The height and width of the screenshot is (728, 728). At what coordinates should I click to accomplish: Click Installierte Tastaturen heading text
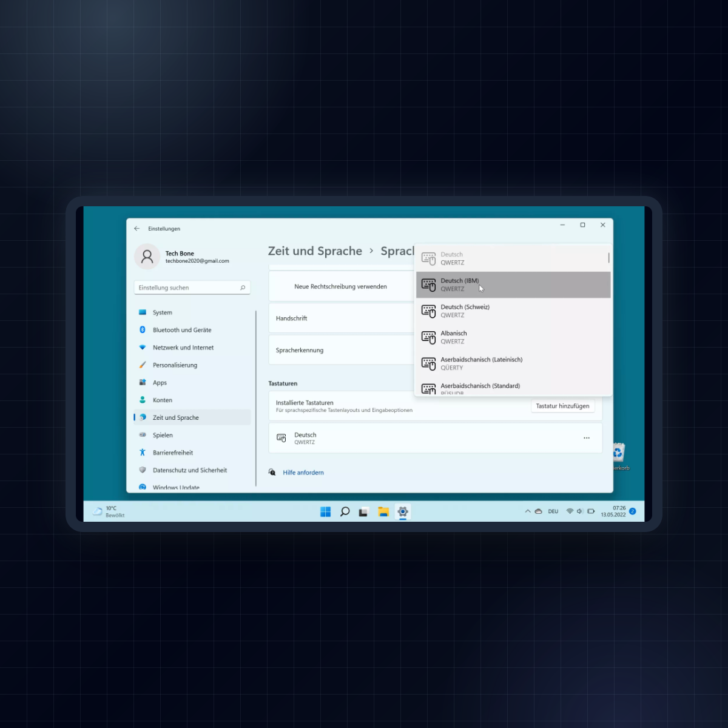(305, 403)
